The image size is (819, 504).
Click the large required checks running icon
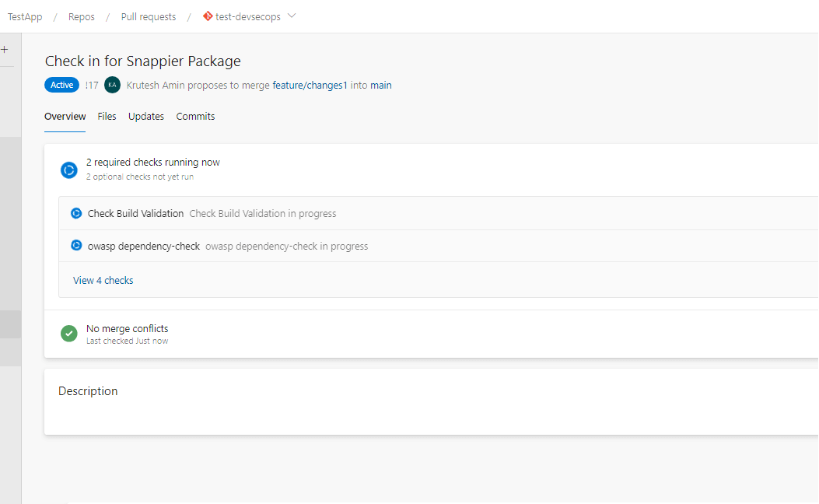(x=69, y=170)
